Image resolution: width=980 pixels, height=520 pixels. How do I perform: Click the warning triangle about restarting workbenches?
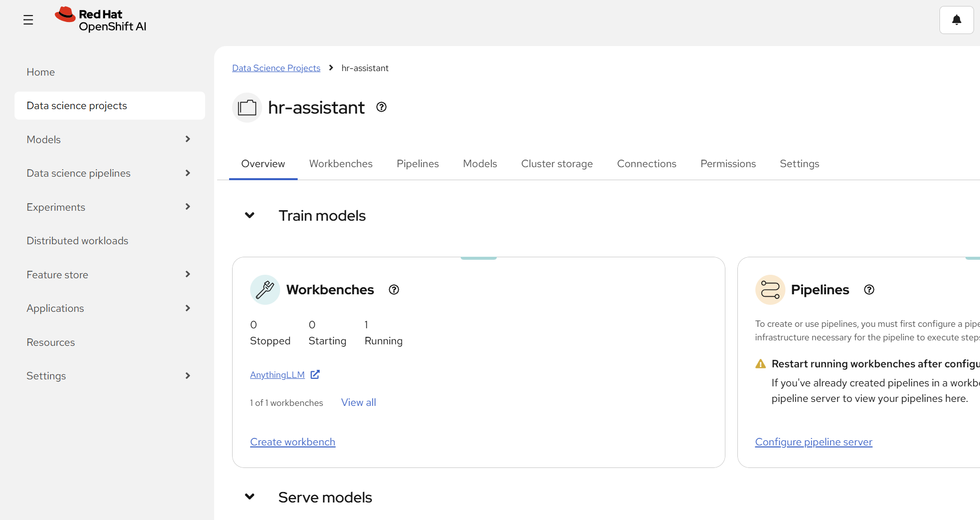coord(760,363)
